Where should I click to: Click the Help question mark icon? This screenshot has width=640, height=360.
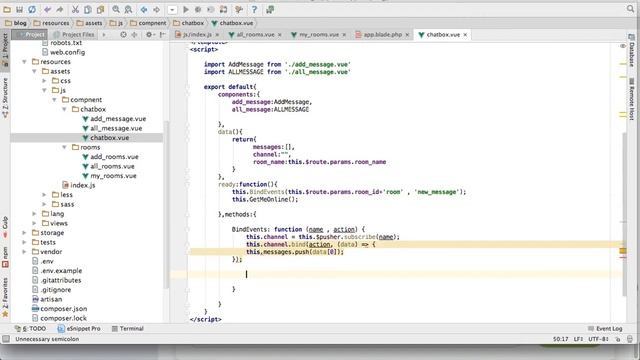(254, 9)
